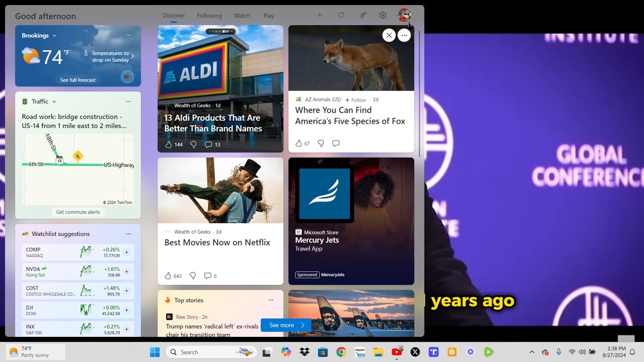The height and width of the screenshot is (362, 644).
Task: Open the profile avatar menu
Action: coord(404,15)
